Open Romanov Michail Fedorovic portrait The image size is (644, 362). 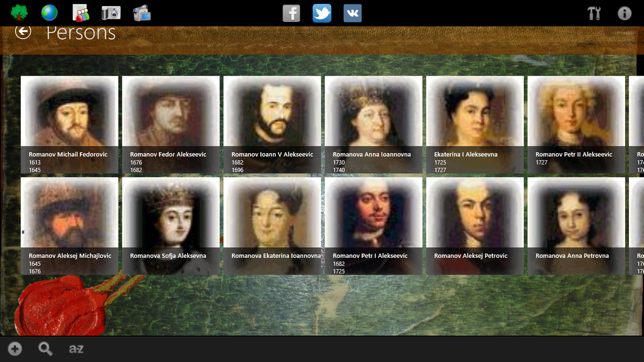[x=69, y=124]
